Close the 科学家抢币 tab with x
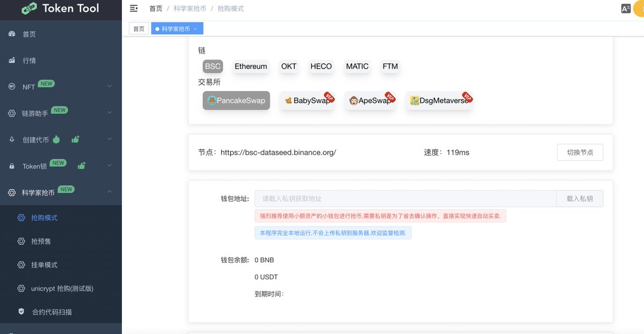The image size is (644, 334). 195,29
